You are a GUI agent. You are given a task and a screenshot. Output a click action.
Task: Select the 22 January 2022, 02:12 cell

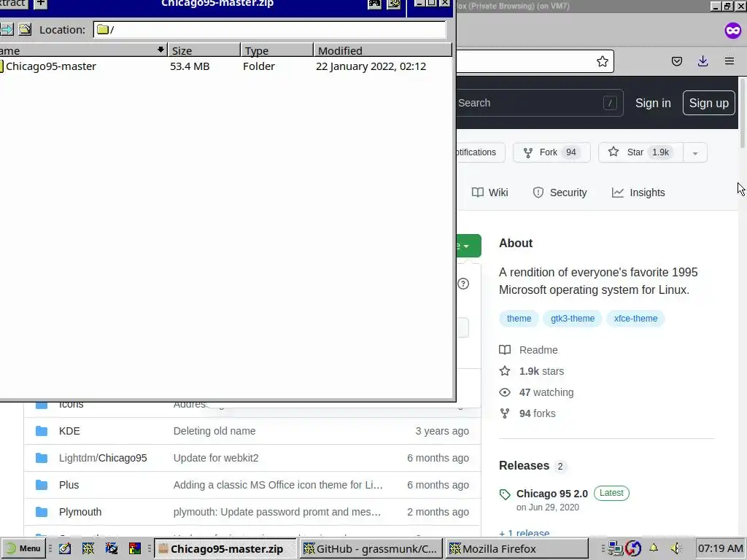point(371,66)
